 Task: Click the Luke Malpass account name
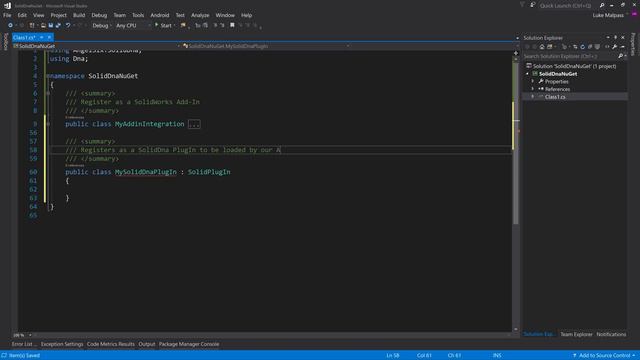click(x=608, y=15)
